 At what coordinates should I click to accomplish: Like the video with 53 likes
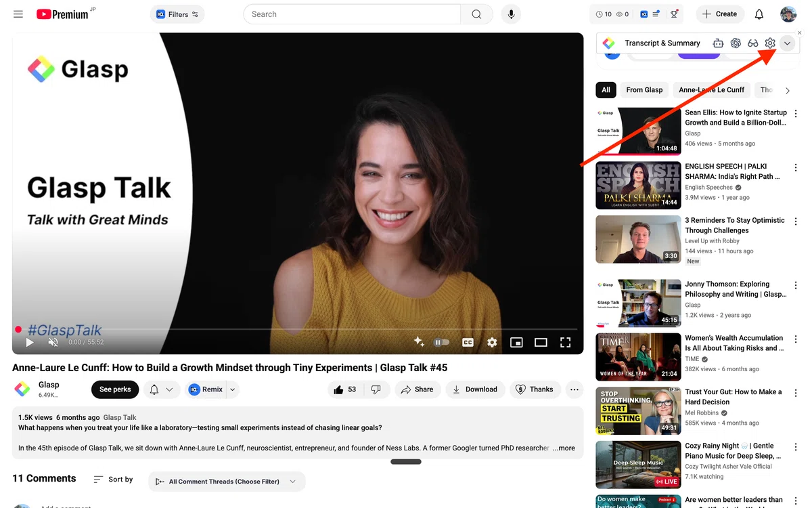click(x=345, y=389)
